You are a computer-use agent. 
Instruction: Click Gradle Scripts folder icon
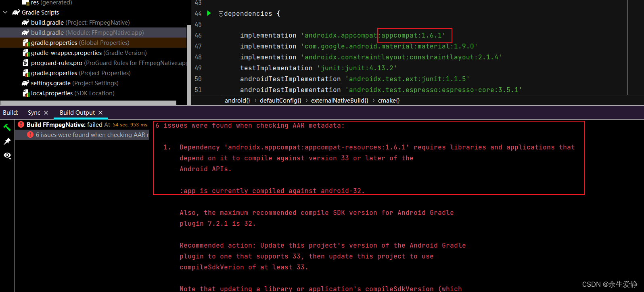tap(16, 13)
